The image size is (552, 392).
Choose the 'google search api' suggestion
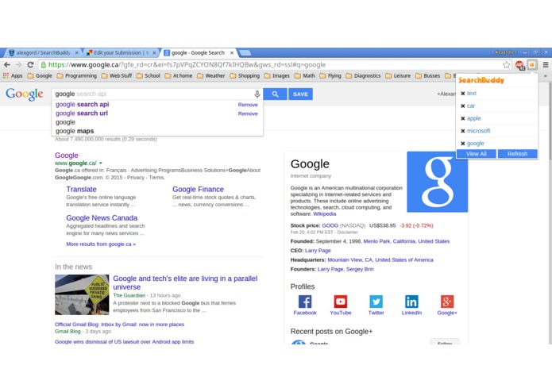pyautogui.click(x=82, y=105)
